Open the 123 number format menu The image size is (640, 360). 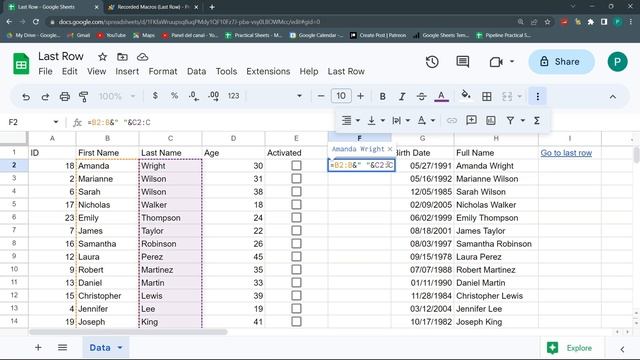coord(233,96)
